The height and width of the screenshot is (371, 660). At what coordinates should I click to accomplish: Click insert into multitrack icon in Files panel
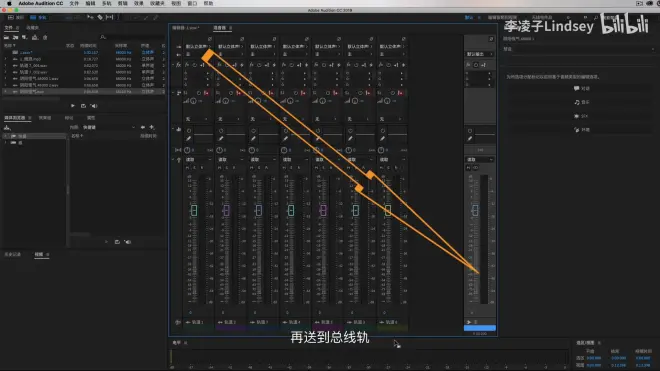(35, 37)
